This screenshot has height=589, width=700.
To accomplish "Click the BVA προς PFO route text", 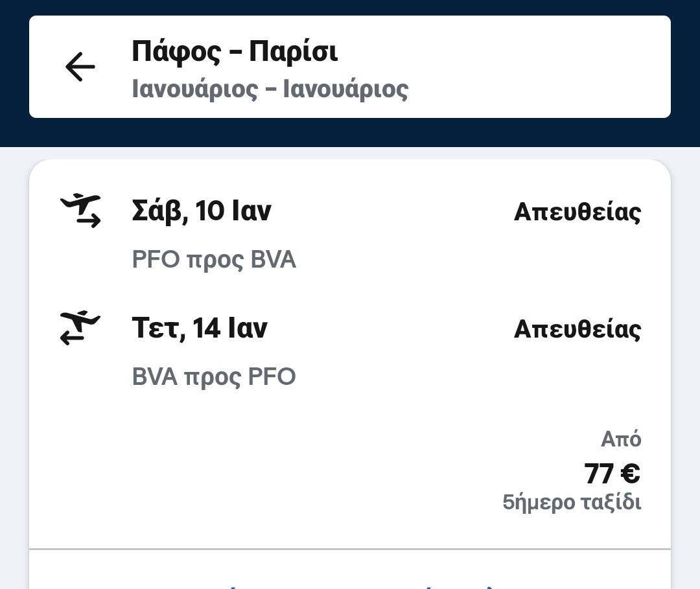I will click(x=214, y=376).
